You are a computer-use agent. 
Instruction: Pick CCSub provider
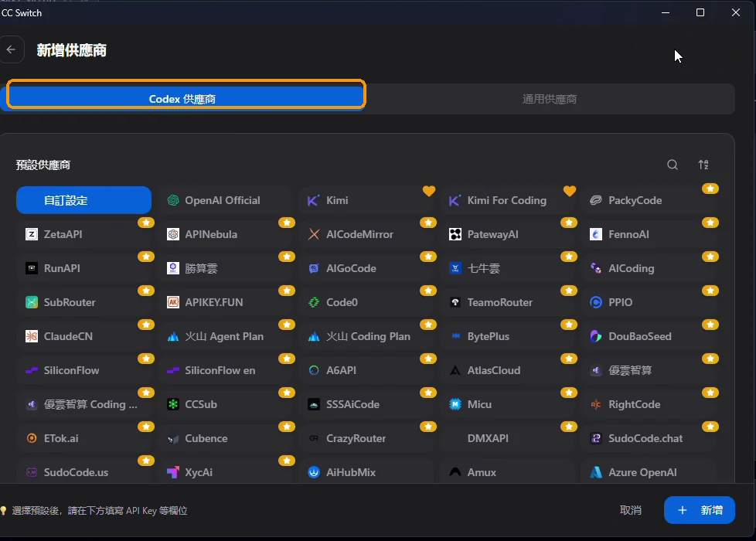[225, 404]
